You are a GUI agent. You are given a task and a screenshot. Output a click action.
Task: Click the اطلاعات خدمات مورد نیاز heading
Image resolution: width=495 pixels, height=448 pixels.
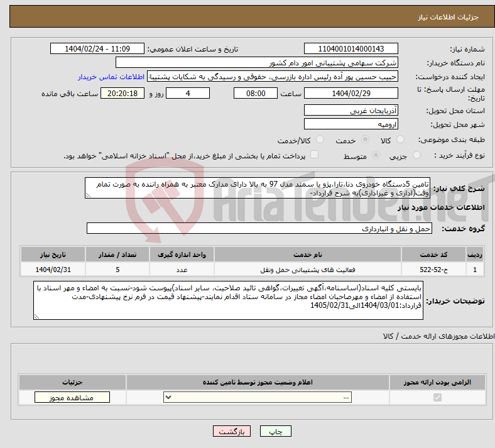pyautogui.click(x=441, y=207)
